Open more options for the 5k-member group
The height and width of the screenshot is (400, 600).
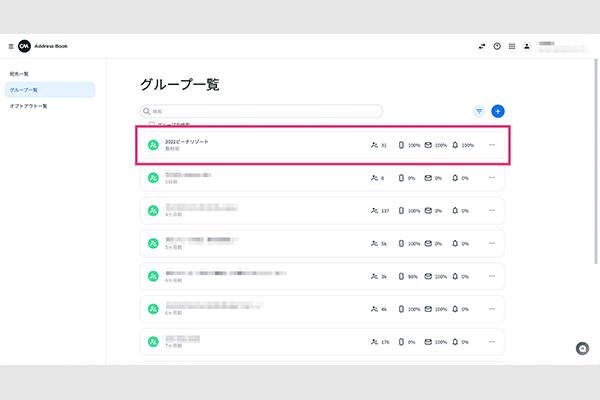(492, 244)
